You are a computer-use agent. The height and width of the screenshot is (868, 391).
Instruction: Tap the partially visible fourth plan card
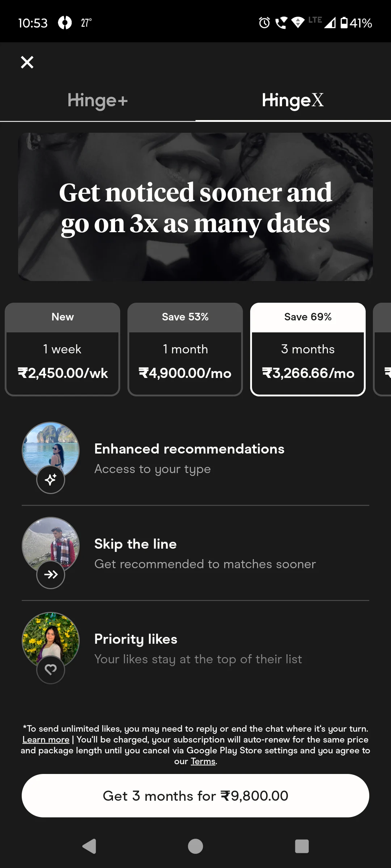(382, 349)
